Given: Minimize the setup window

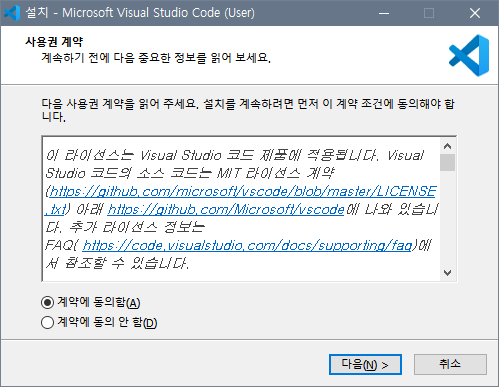Looking at the screenshot, I should point(384,13).
